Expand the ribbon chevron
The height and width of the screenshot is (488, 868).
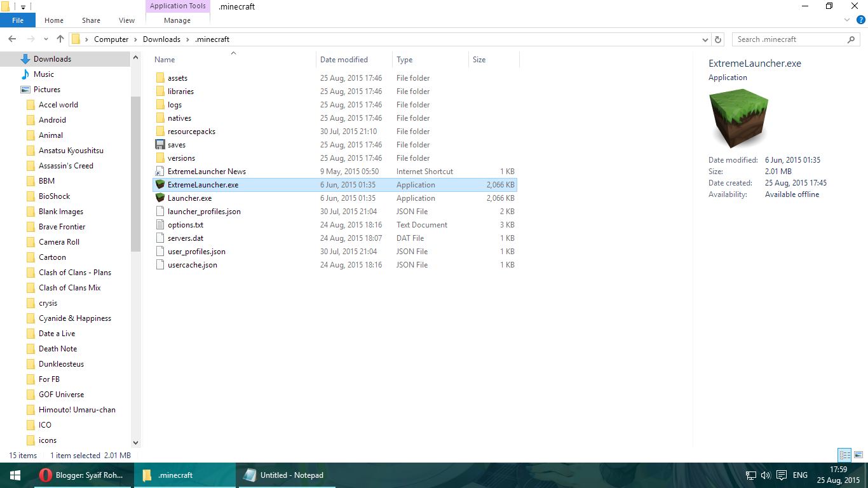847,20
